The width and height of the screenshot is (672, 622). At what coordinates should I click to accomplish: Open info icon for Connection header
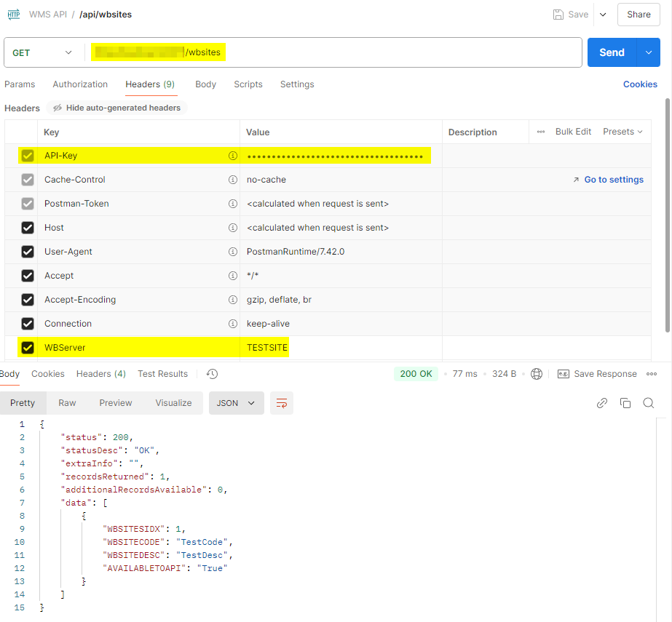233,324
